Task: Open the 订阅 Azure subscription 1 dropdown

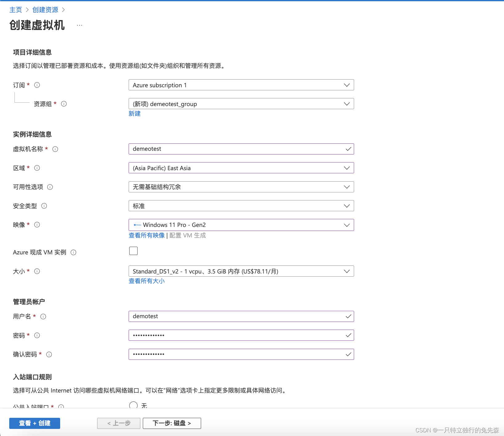Action: pos(241,85)
